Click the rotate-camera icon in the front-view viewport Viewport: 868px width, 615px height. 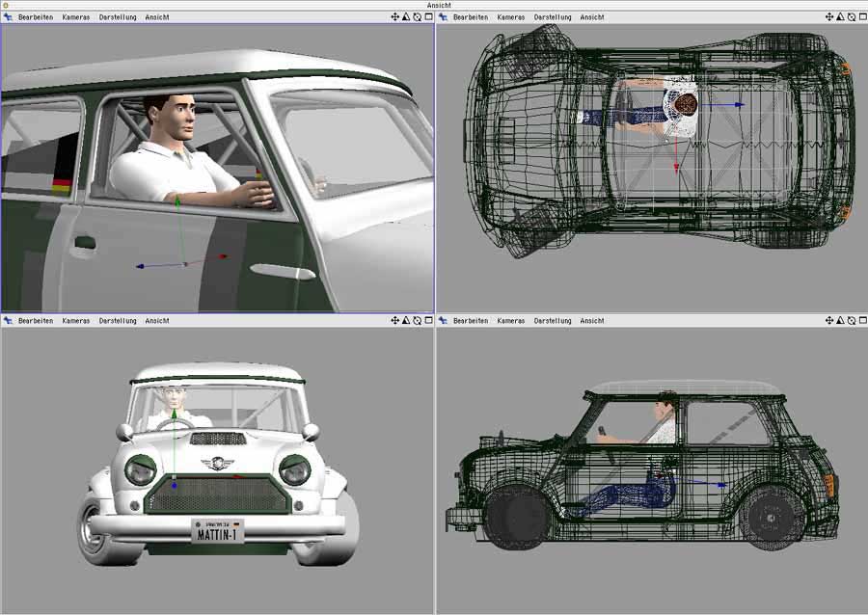[x=418, y=321]
